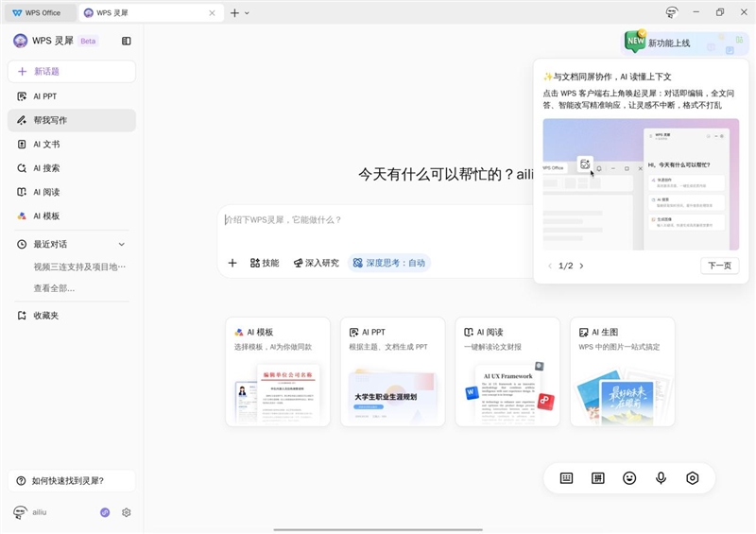Open 收藏夹 favorites in the sidebar

45,316
